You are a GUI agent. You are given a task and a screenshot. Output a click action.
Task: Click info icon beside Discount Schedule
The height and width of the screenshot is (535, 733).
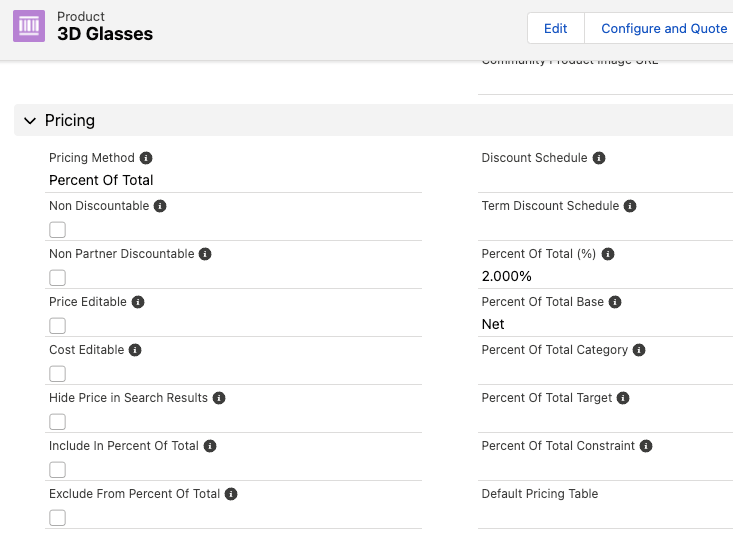pos(598,158)
